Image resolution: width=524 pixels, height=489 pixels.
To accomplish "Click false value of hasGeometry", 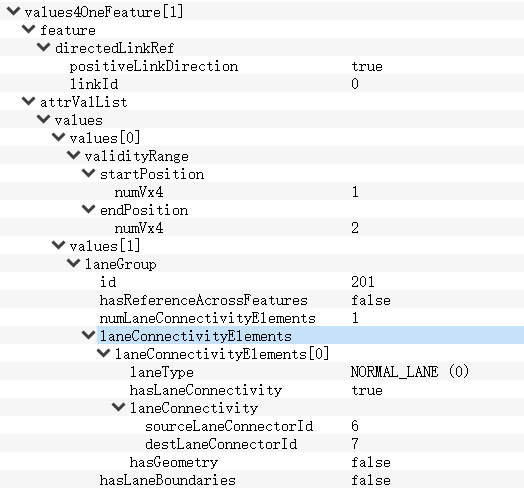I will click(x=371, y=462).
